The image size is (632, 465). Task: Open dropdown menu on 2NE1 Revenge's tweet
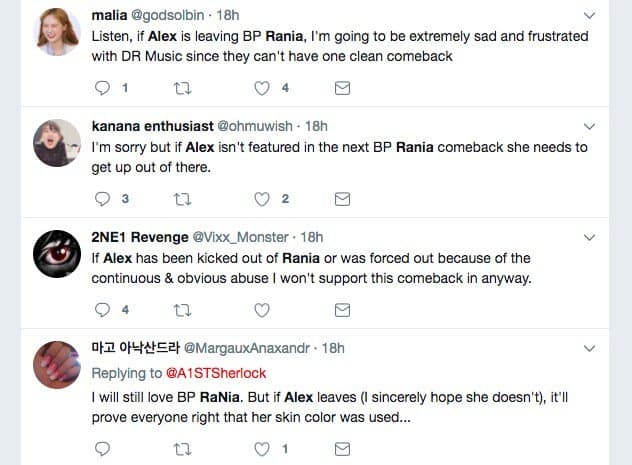point(589,237)
